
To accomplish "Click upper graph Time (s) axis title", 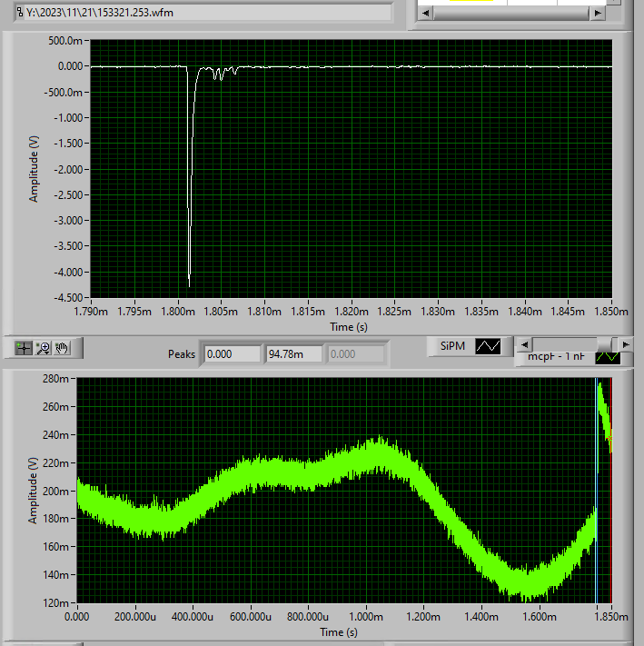I will click(x=349, y=327).
